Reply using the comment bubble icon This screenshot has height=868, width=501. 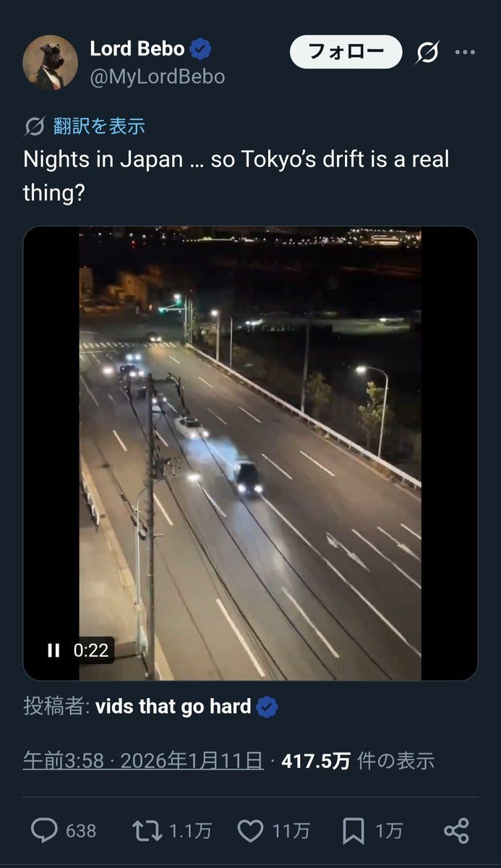(x=44, y=830)
